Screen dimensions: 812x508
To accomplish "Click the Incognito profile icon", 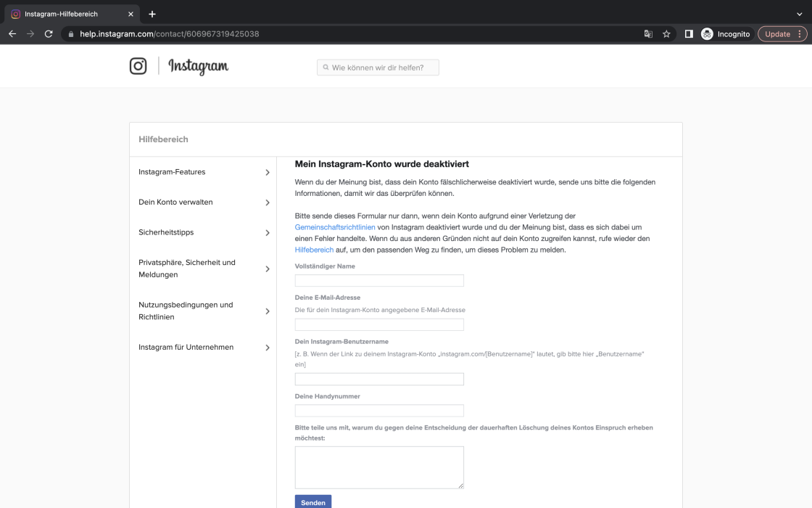I will point(707,34).
